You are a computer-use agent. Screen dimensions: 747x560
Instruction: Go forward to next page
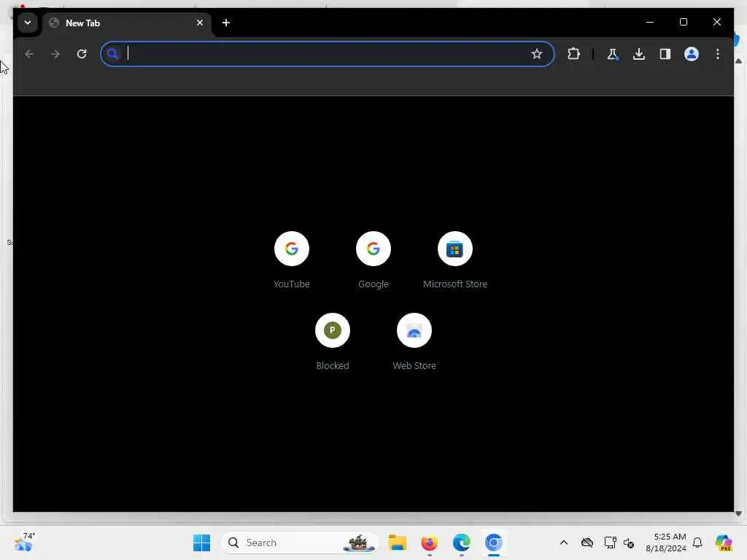click(x=55, y=54)
